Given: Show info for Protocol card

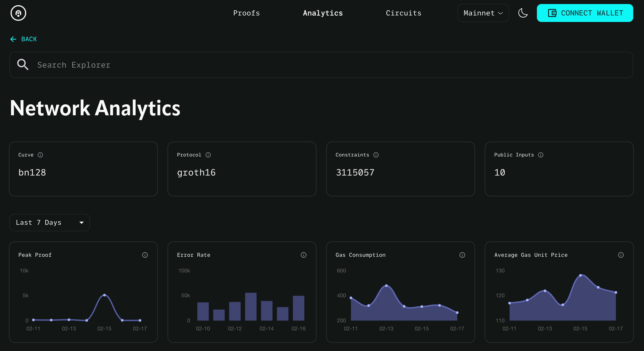Looking at the screenshot, I should (208, 155).
